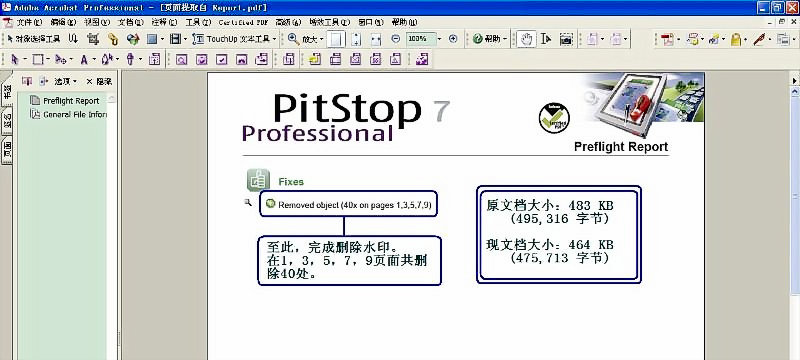Select the Movie filmstrip tool

point(175,39)
